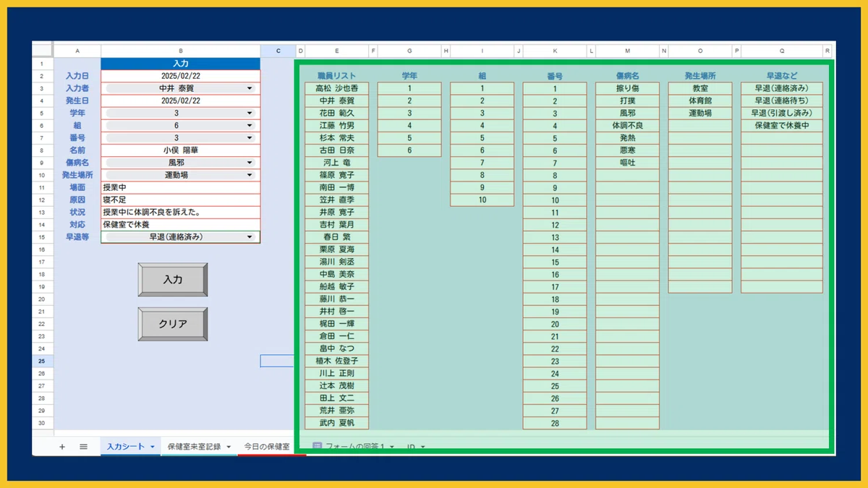Open the 学年 dropdown arrow in the input form
Screen dimensions: 868x488
tap(250, 113)
